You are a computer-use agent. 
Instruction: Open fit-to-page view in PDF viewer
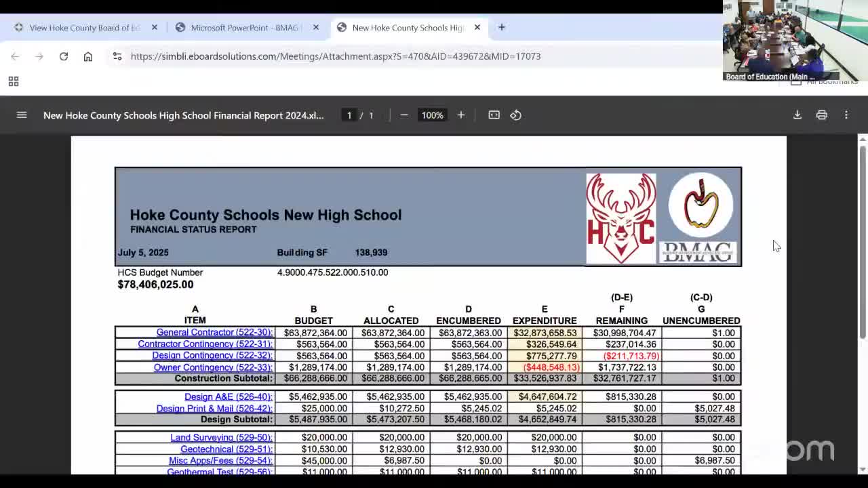(494, 115)
